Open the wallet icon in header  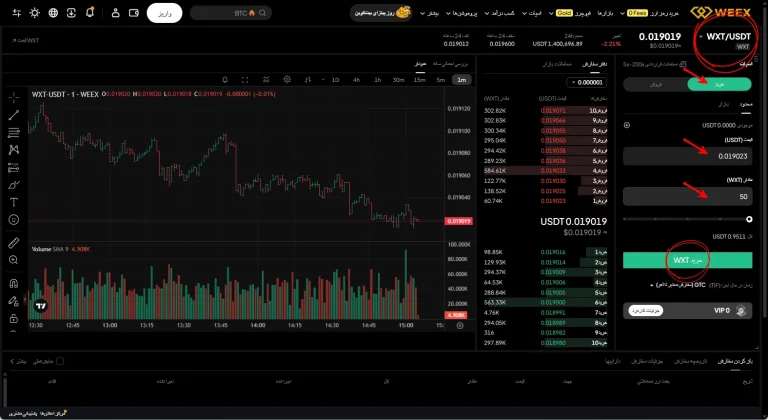pyautogui.click(x=134, y=13)
